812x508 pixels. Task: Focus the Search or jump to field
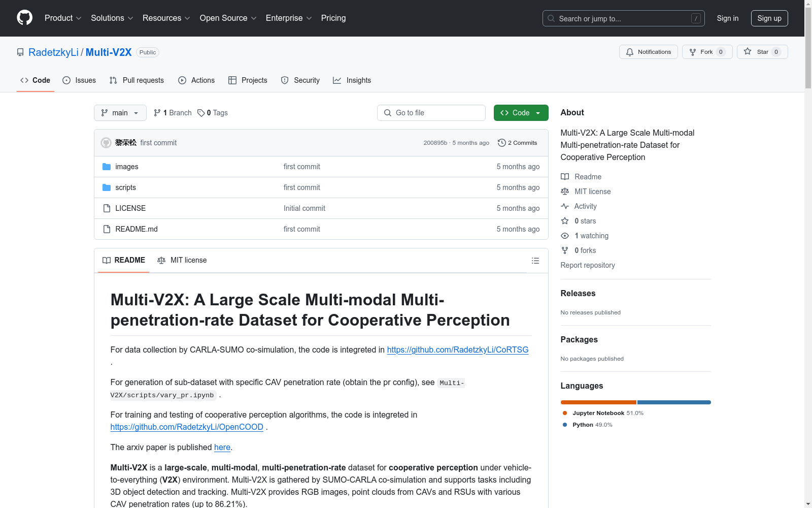[x=624, y=18]
